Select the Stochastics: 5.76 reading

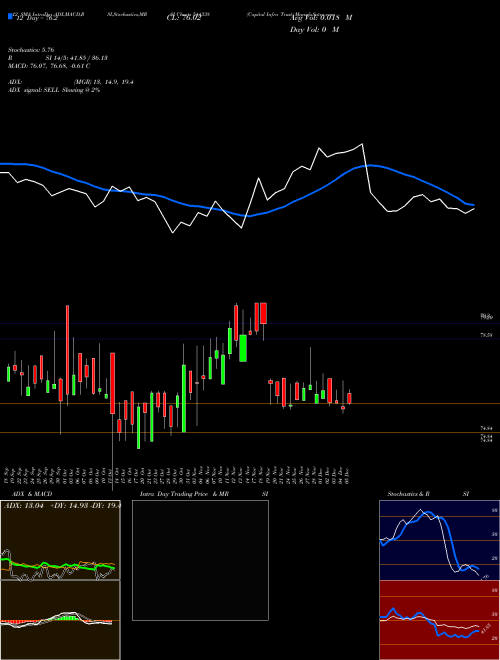(x=31, y=50)
